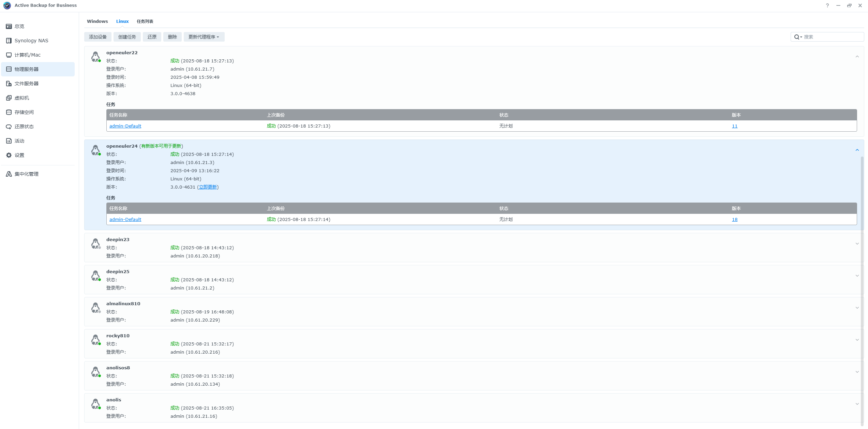Expand the rocky810 device details
Viewport: 868px width, 429px height.
point(857,340)
